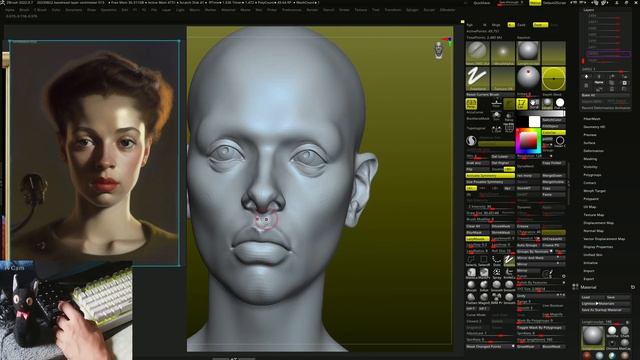640x360 pixels.
Task: Click the SwitchColor button
Action: coord(553,120)
